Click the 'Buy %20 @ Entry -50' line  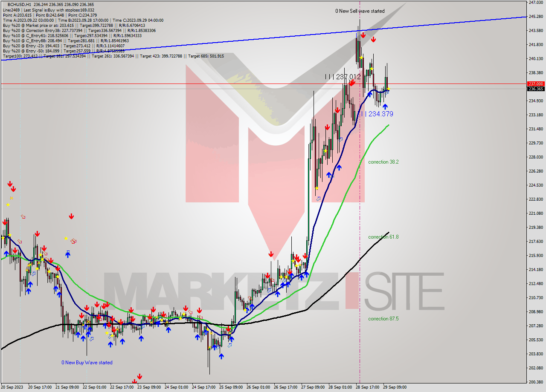pyautogui.click(x=64, y=51)
